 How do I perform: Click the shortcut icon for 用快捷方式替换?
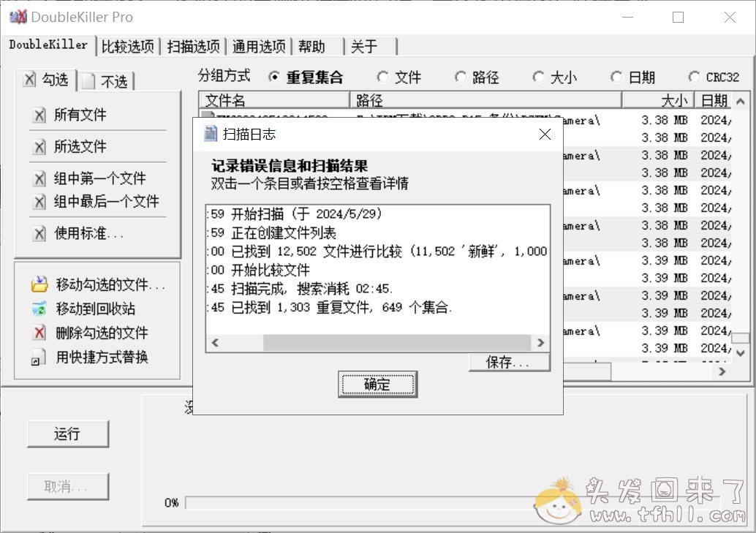39,358
